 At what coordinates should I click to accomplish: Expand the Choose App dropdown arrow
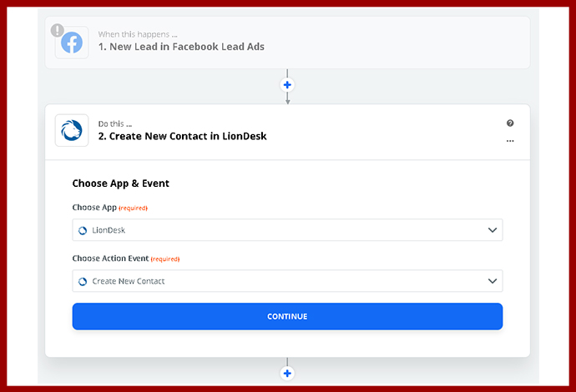point(492,230)
